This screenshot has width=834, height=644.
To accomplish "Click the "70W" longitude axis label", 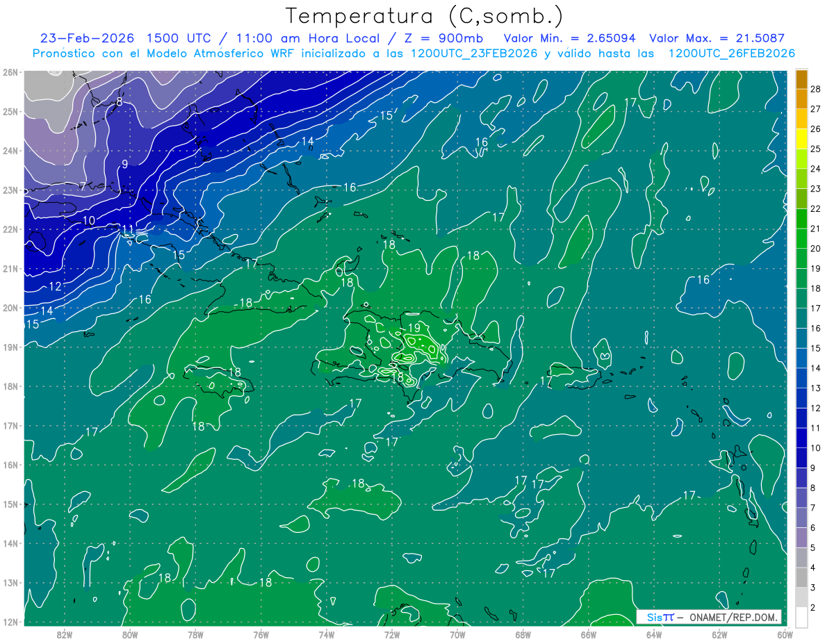I will click(457, 634).
